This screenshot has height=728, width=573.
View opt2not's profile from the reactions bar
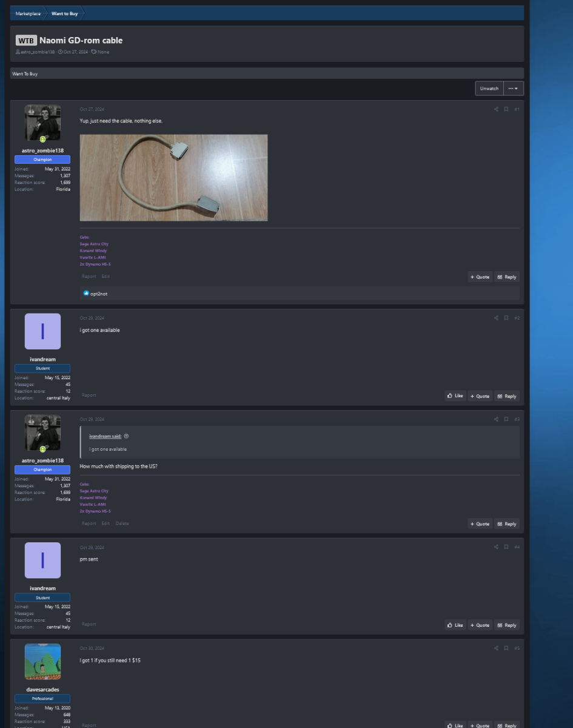99,294
